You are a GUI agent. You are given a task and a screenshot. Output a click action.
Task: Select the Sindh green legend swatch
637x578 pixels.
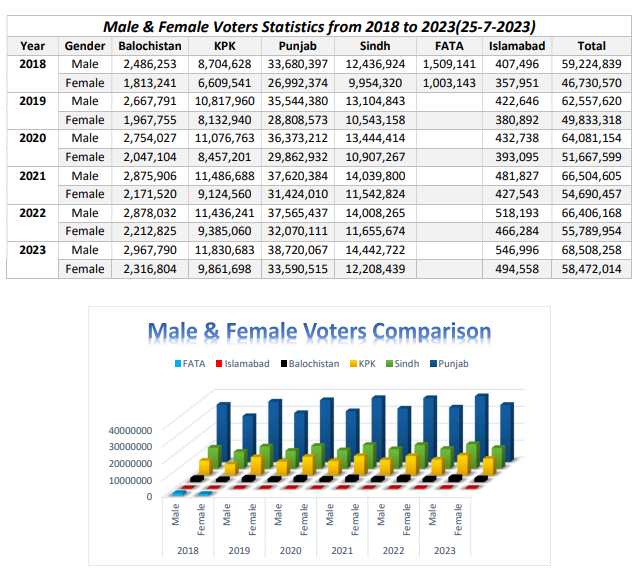pos(390,364)
